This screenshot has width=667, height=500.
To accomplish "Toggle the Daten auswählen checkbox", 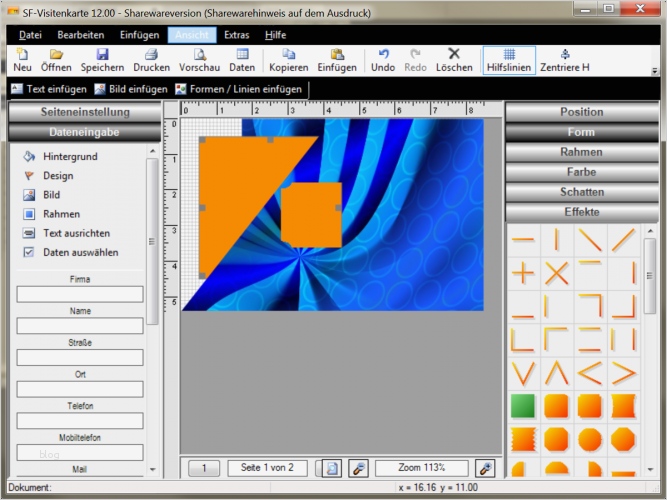I will (x=29, y=252).
